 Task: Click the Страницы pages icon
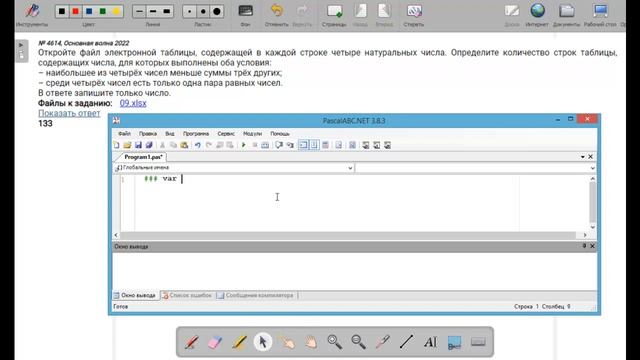[x=334, y=11]
